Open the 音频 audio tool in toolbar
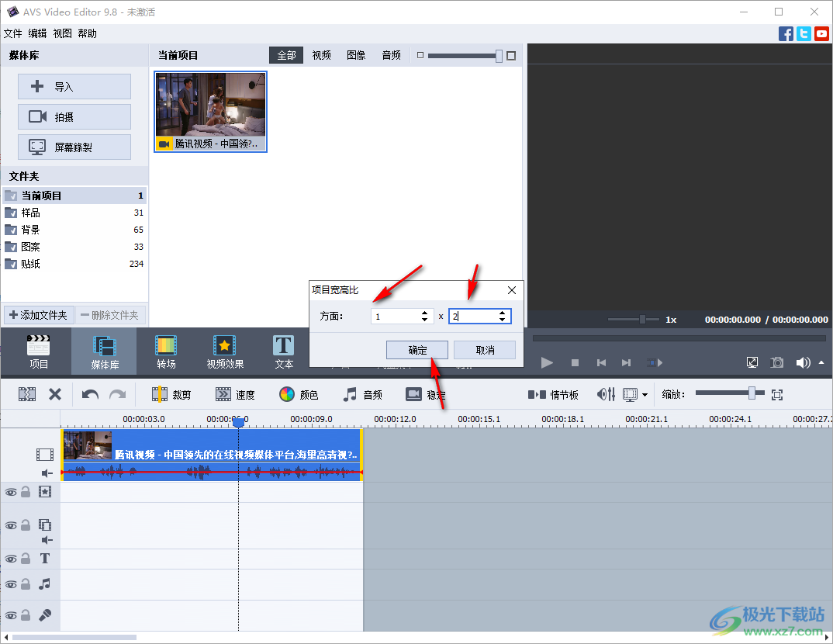The width and height of the screenshot is (833, 644). click(x=363, y=395)
